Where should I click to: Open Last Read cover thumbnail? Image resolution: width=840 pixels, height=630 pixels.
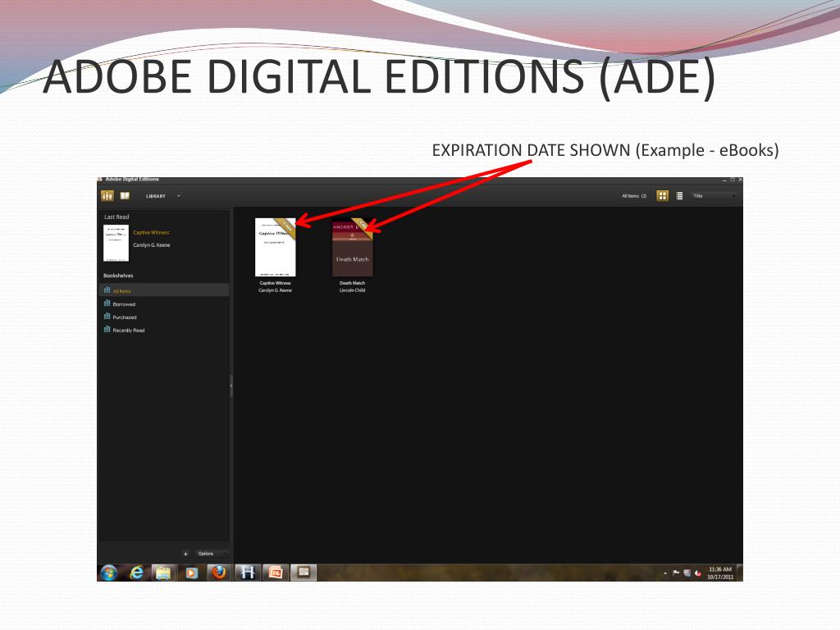(116, 243)
